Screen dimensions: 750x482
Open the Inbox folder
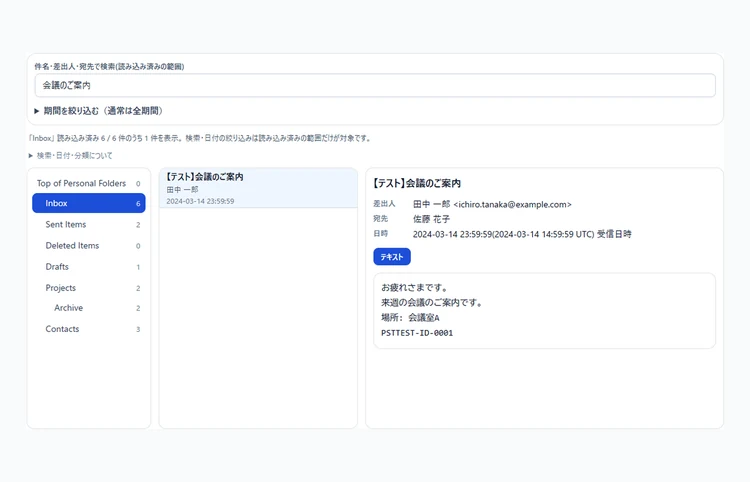(x=88, y=203)
